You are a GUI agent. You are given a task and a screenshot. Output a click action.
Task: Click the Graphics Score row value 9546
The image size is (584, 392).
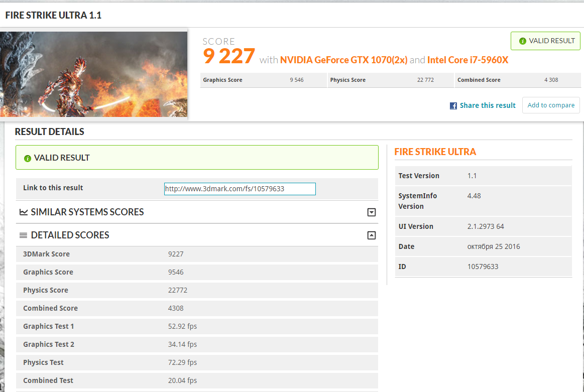[176, 272]
